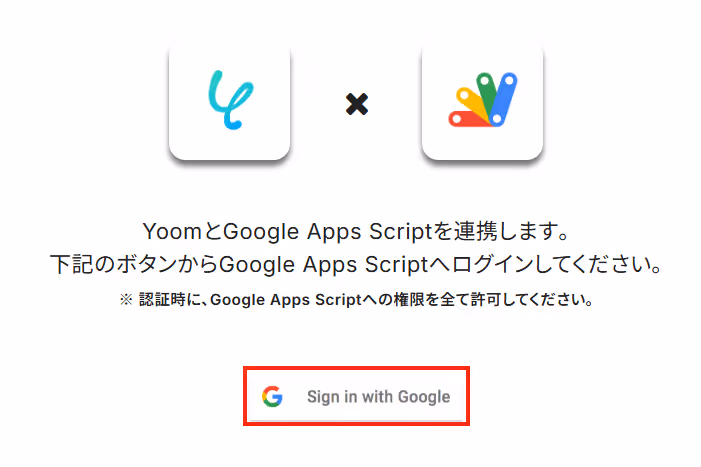The width and height of the screenshot is (701, 467).
Task: Click the ※ mark in the note
Action: pos(126,300)
